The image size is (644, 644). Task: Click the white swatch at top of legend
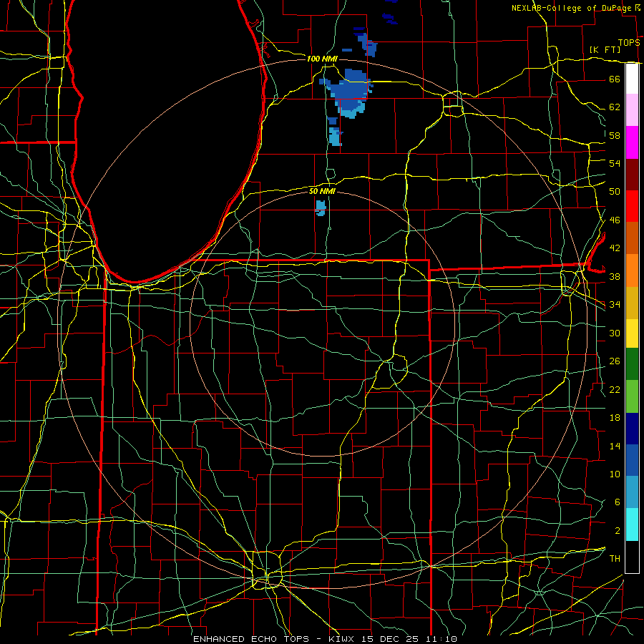click(632, 79)
